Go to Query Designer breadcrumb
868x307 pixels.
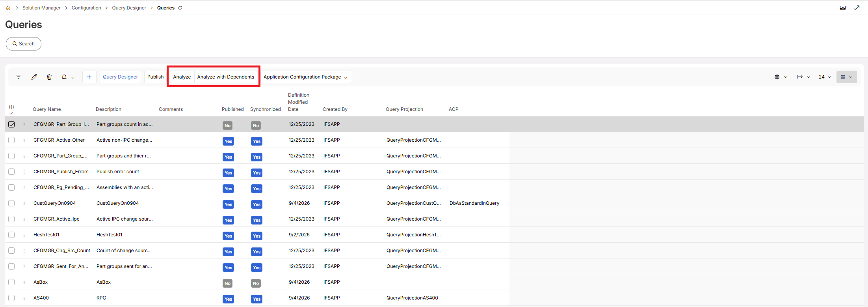click(x=129, y=8)
